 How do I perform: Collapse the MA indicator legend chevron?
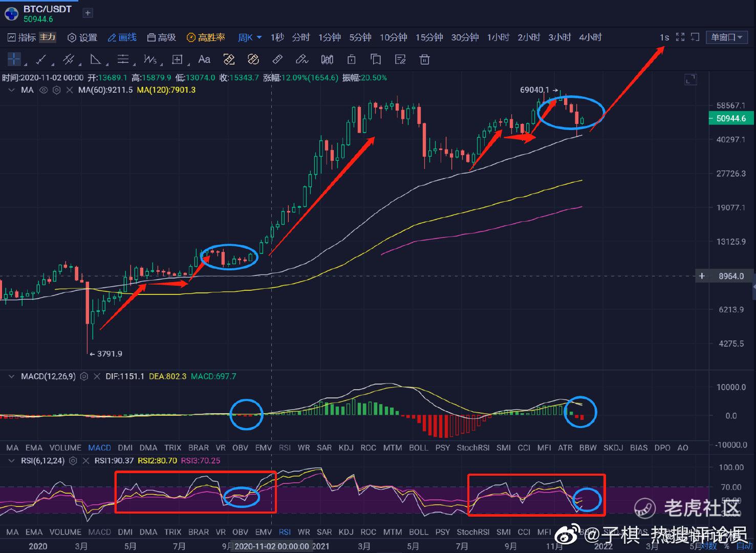[11, 90]
